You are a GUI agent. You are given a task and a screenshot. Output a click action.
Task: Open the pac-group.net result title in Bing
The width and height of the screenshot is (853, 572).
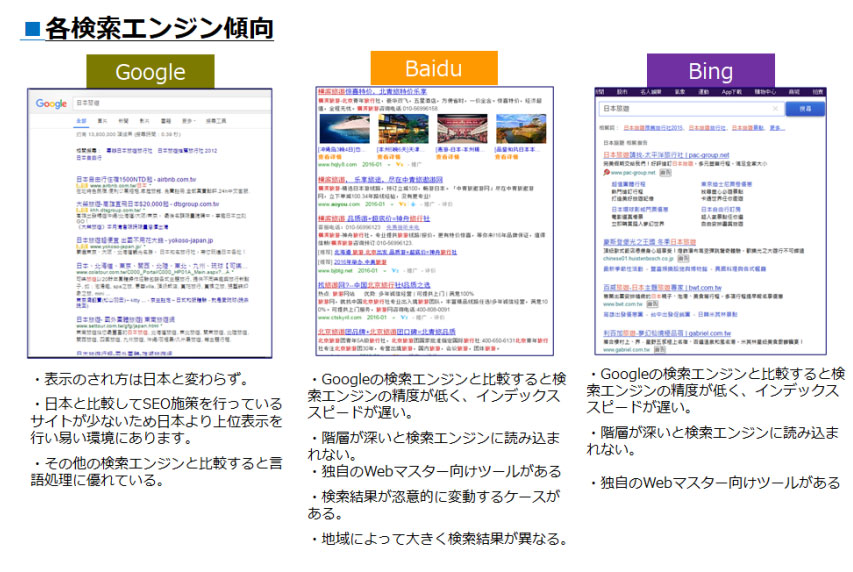(x=666, y=155)
